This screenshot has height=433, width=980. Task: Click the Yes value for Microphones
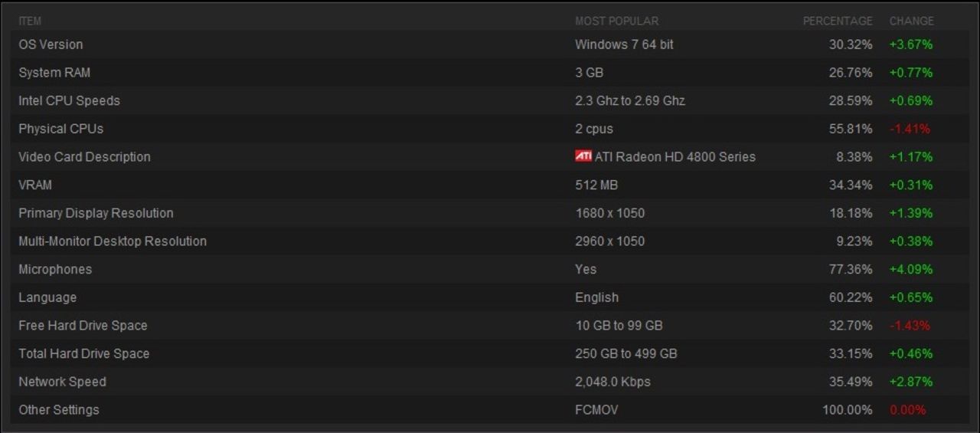586,269
